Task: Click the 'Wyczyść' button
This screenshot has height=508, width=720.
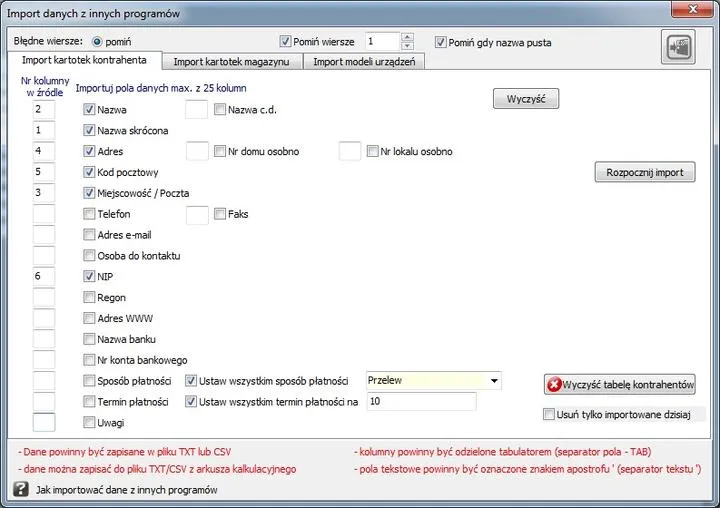Action: pos(525,99)
